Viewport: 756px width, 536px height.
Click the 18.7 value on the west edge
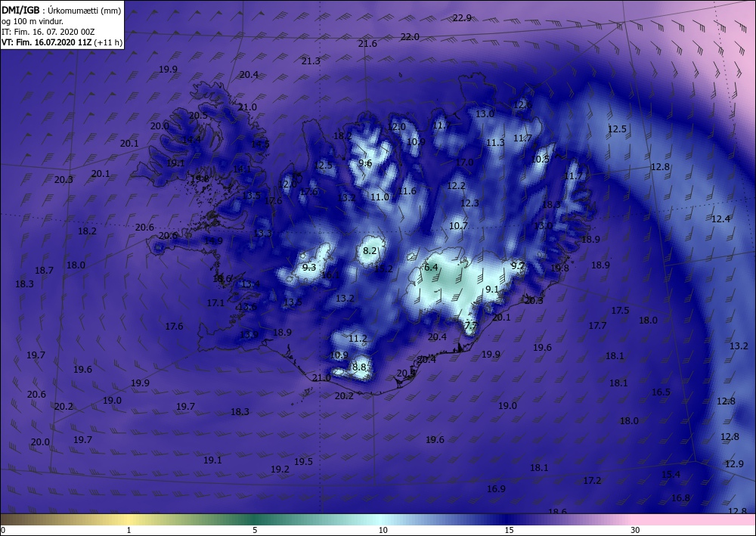pyautogui.click(x=44, y=271)
